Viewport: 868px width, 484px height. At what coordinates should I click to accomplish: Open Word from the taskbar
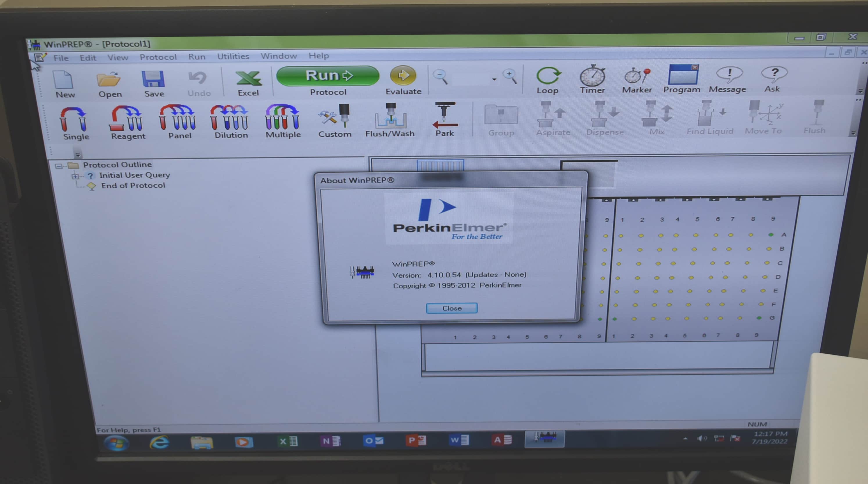tap(459, 440)
